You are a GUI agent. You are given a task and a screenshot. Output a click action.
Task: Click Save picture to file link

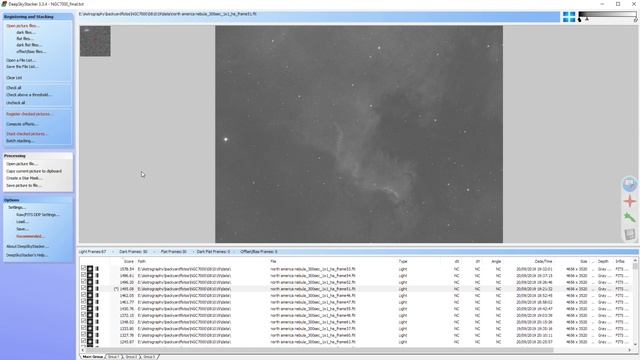coord(24,186)
